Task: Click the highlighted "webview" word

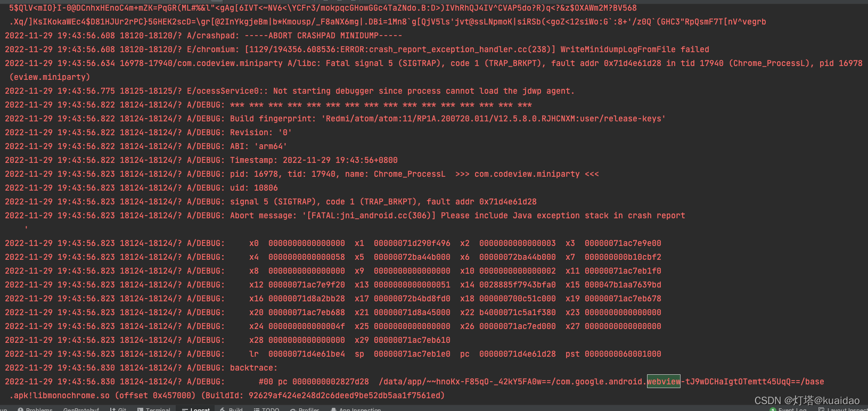Action: point(664,382)
